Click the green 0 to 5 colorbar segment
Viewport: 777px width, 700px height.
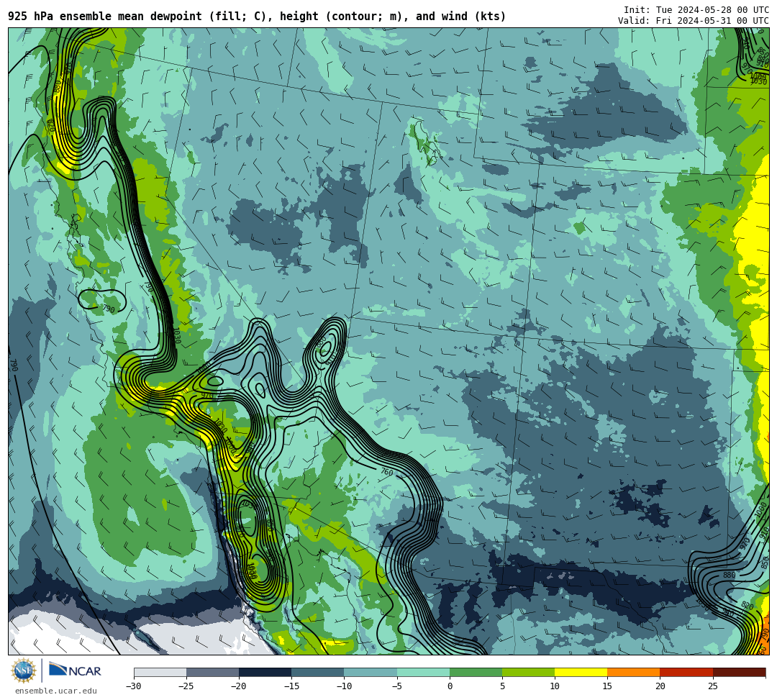(476, 672)
